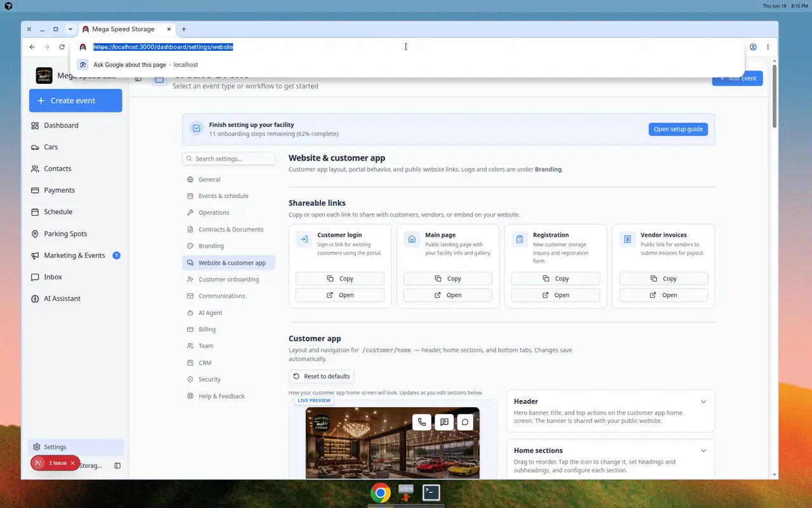Open the browser profile icon
Viewport: 812px width, 508px height.
pos(753,47)
